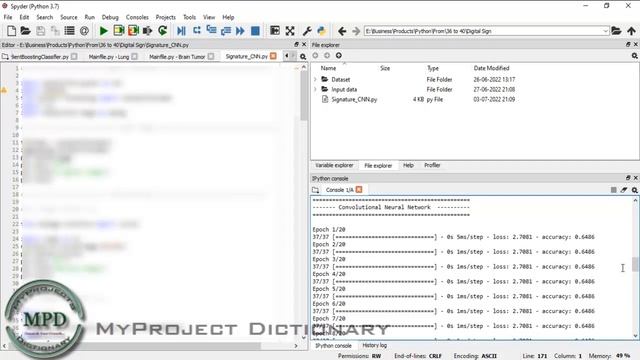Go forward with right arrow

[356, 31]
